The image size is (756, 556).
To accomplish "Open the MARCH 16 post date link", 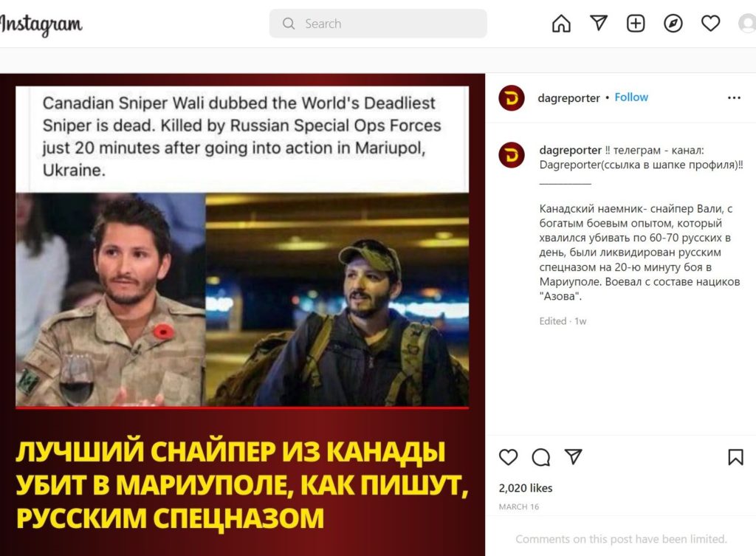I will tap(519, 507).
